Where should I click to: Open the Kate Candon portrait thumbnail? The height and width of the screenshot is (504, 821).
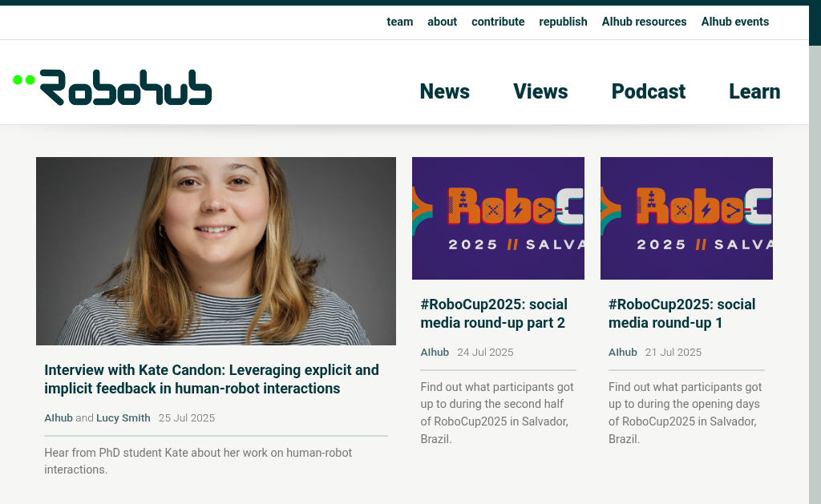tap(216, 252)
